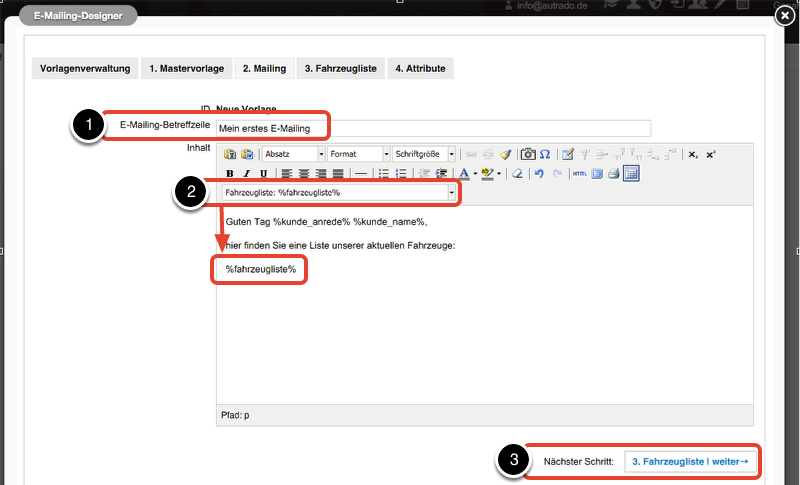Click the 3. Fahrzeugliste | weiter button
The width and height of the screenshot is (800, 485).
point(690,462)
